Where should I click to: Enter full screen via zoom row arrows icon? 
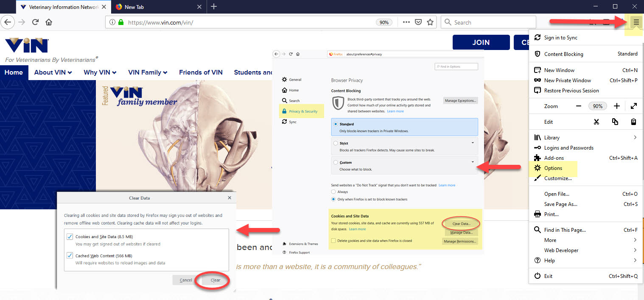[x=633, y=106]
